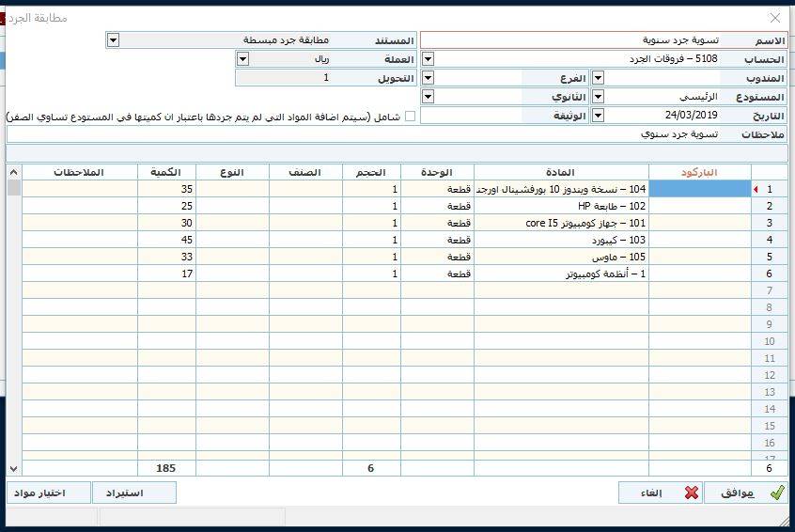The width and height of the screenshot is (795, 532).
Task: Click the الاسم name input field
Action: 570,40
